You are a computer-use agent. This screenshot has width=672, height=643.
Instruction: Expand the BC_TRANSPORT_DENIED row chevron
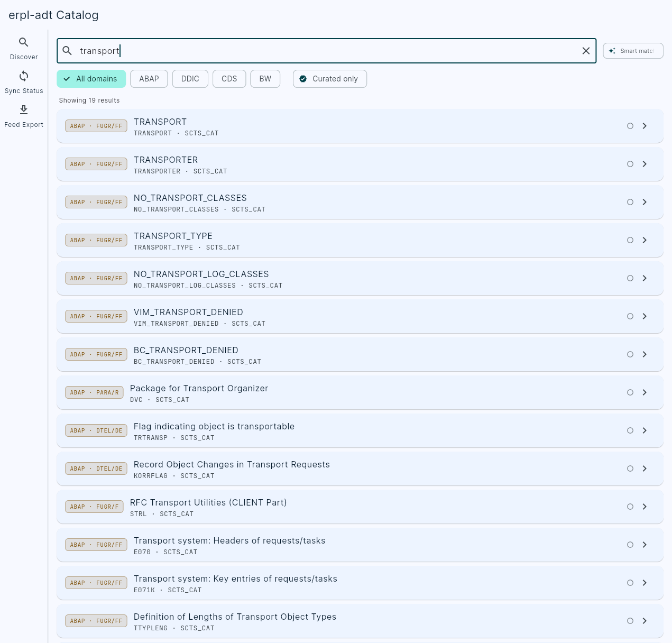(x=645, y=354)
